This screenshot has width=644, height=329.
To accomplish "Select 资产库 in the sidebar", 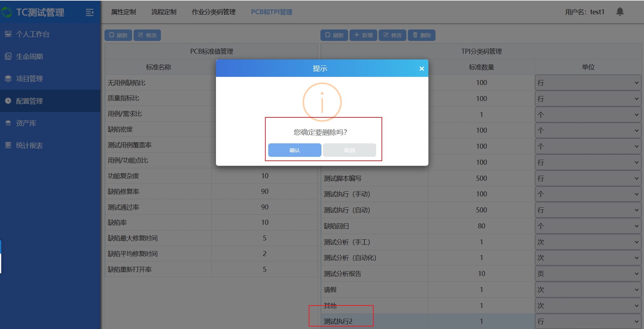I will click(26, 123).
